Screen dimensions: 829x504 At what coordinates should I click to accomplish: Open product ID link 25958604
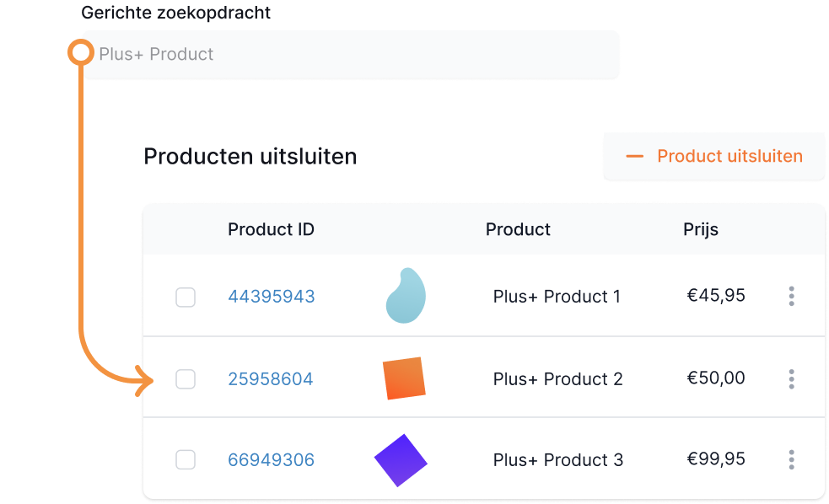pyautogui.click(x=270, y=379)
